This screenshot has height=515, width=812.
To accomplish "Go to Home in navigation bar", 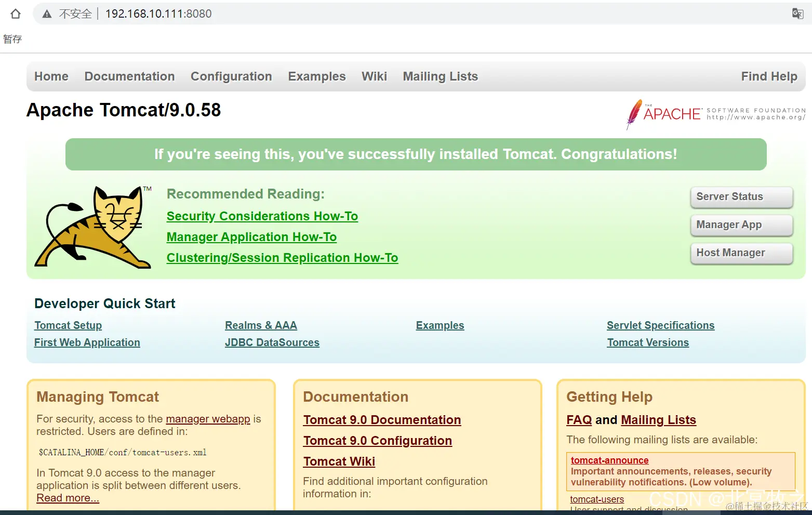I will 51,76.
